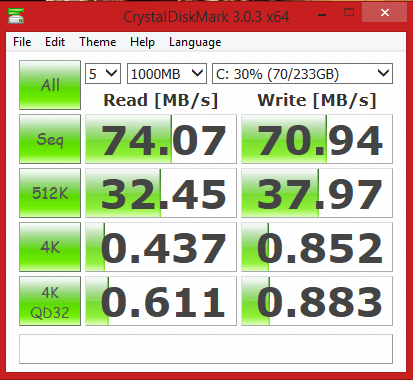Click the 512K write result 37.97
The width and height of the screenshot is (413, 380).
[x=317, y=193]
